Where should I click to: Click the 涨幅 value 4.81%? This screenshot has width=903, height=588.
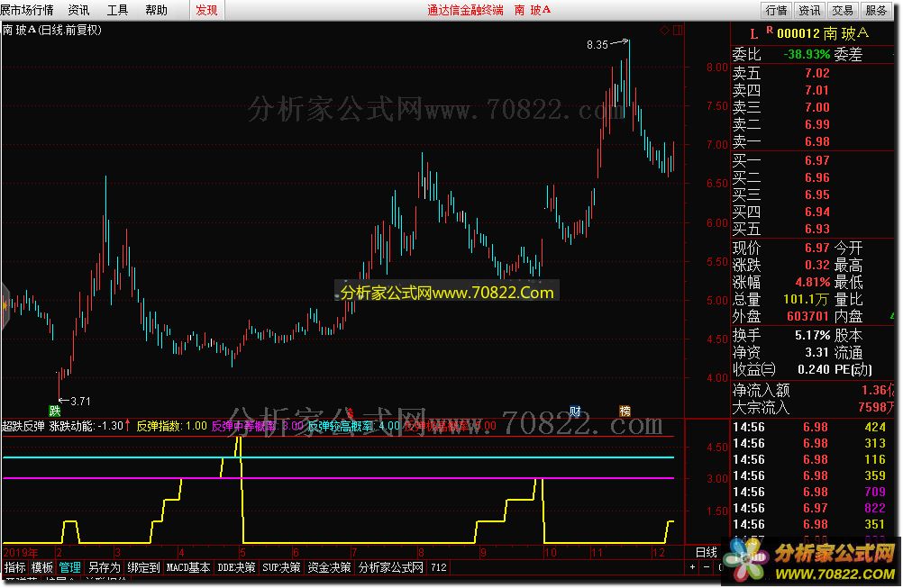click(x=813, y=283)
